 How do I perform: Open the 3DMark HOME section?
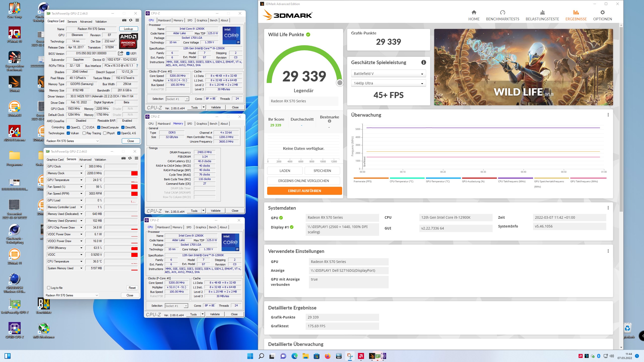pyautogui.click(x=474, y=16)
